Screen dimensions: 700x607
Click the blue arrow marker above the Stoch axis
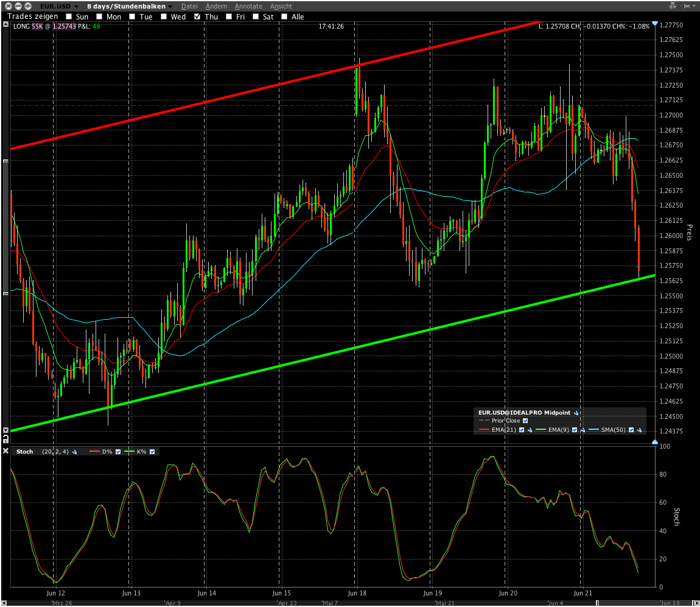[x=655, y=442]
